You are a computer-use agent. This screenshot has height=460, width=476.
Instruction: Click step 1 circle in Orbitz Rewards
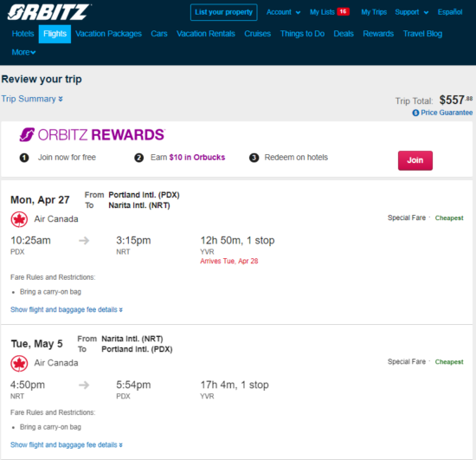point(24,158)
